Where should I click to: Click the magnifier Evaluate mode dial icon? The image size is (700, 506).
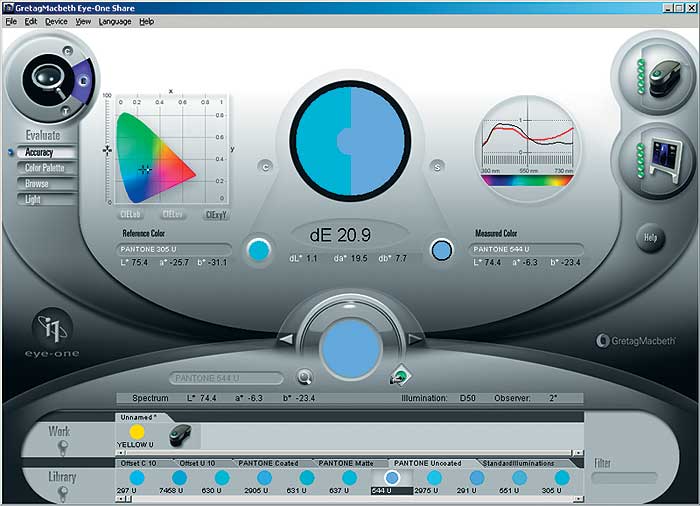click(x=45, y=76)
